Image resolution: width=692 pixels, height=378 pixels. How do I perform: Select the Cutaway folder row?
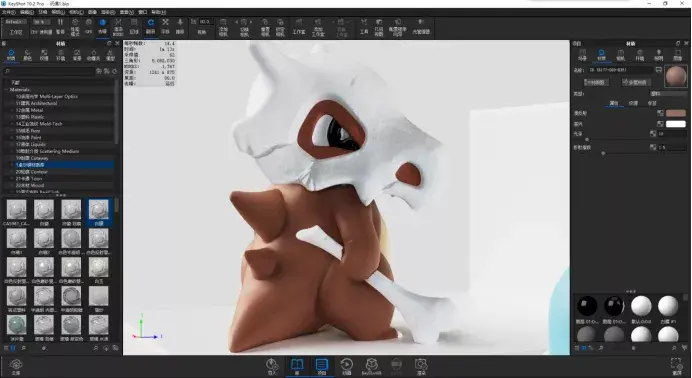pos(59,158)
